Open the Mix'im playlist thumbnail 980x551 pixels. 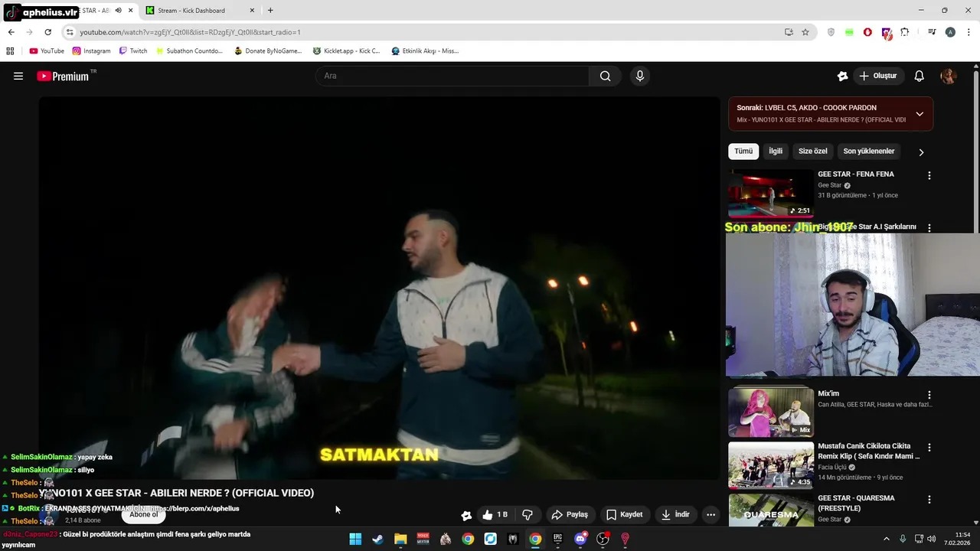pos(770,412)
